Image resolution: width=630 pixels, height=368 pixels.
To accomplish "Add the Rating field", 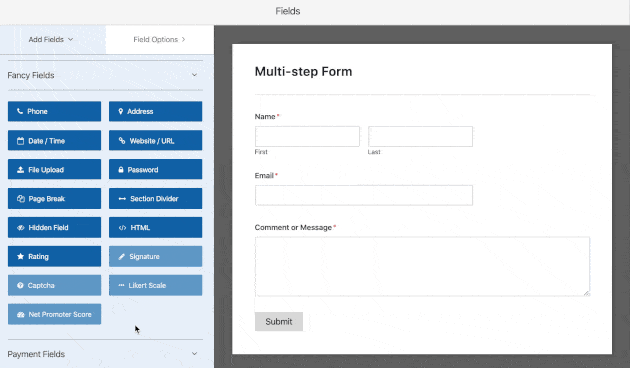I will pyautogui.click(x=54, y=256).
